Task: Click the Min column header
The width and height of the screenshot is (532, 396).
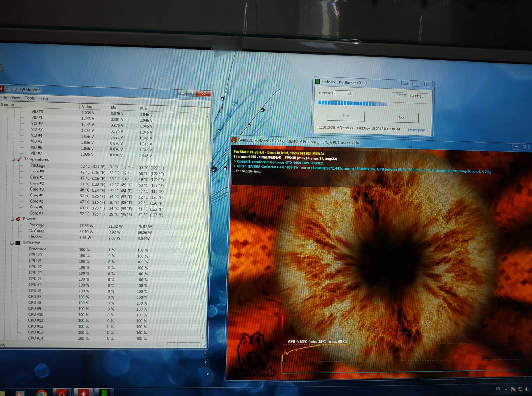Action: 123,108
